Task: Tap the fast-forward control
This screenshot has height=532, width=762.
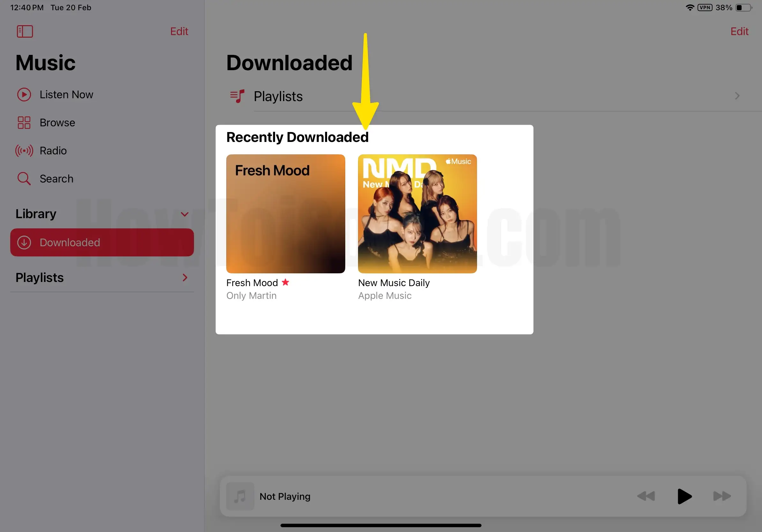Action: pos(721,497)
